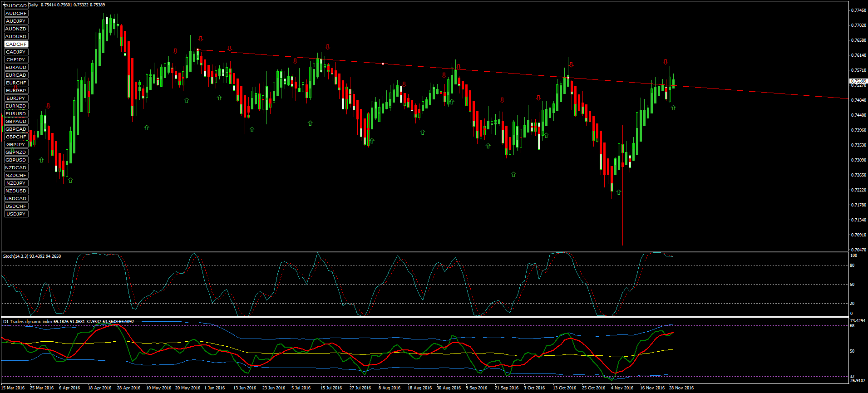Click the 13 Oct 2016 date label
Image resolution: width=868 pixels, height=393 pixels.
tap(564, 388)
